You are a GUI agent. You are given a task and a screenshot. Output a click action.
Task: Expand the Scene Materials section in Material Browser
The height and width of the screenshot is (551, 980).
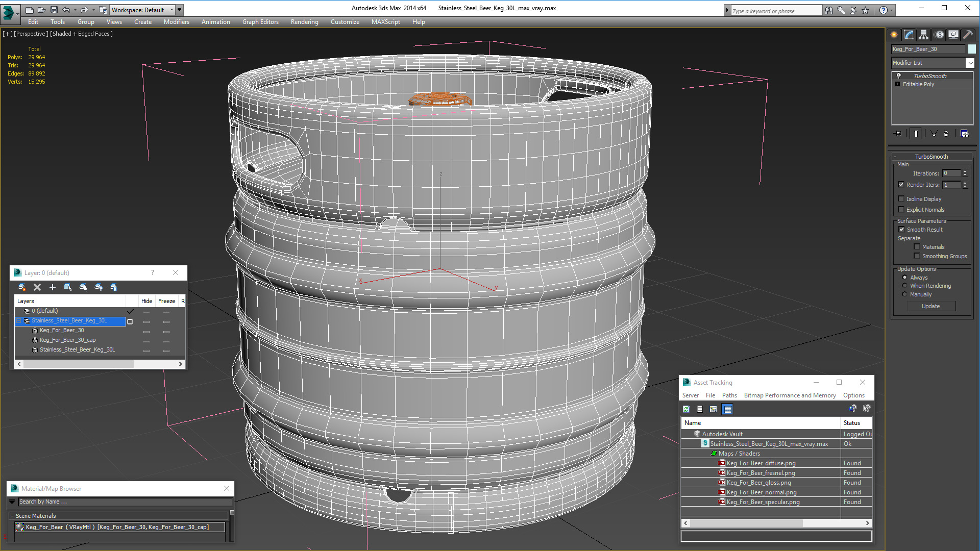12,515
